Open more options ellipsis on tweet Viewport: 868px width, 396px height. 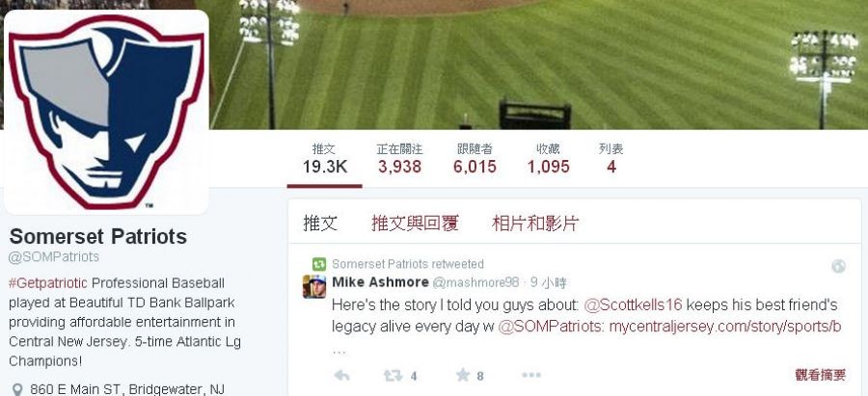point(531,376)
